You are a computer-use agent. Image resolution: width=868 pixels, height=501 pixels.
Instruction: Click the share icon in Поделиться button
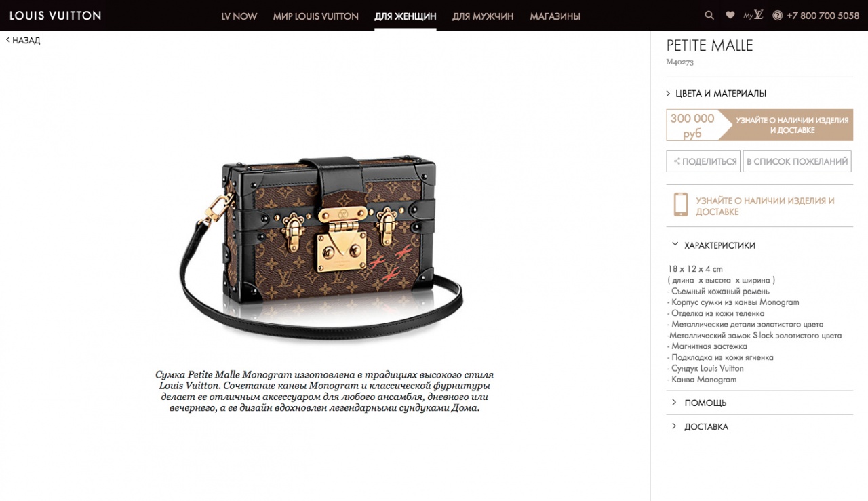pyautogui.click(x=676, y=161)
